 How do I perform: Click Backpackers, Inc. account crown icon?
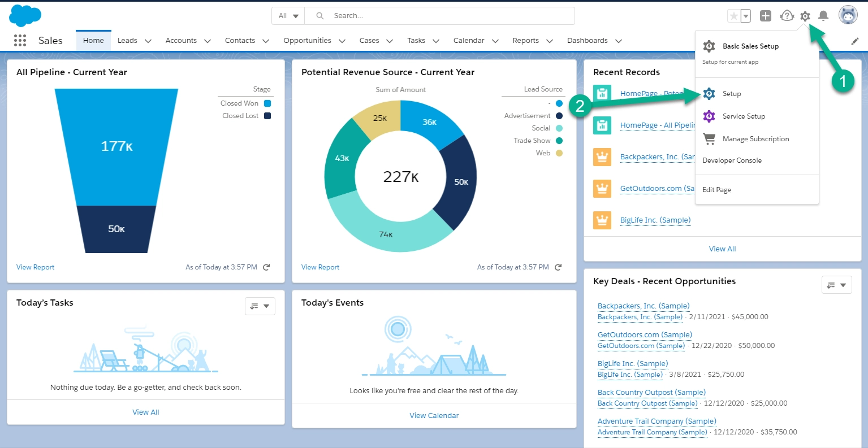point(602,157)
